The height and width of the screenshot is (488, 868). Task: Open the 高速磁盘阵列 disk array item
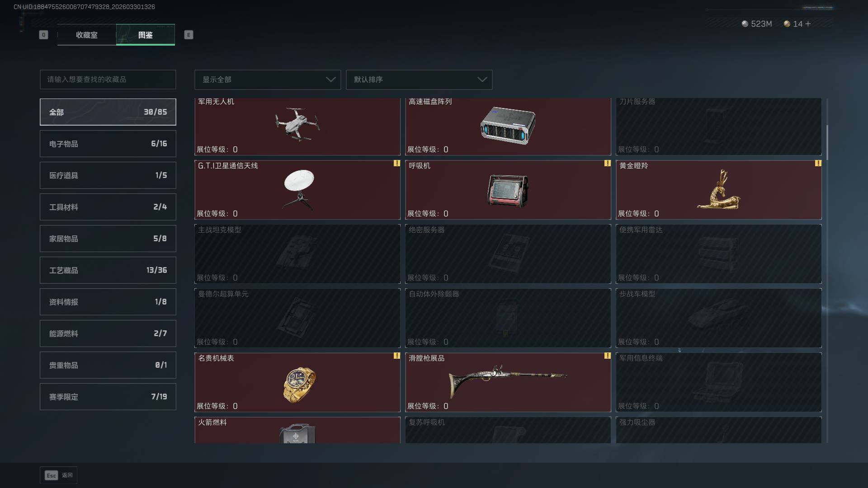[x=508, y=127]
